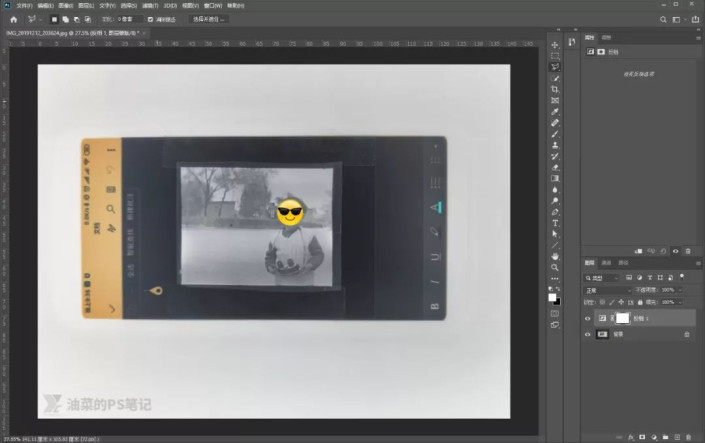Toggle anti-alias checkbox in options bar

point(151,19)
